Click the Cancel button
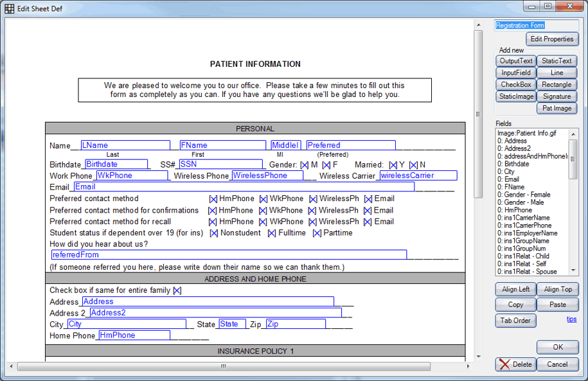 [x=558, y=364]
